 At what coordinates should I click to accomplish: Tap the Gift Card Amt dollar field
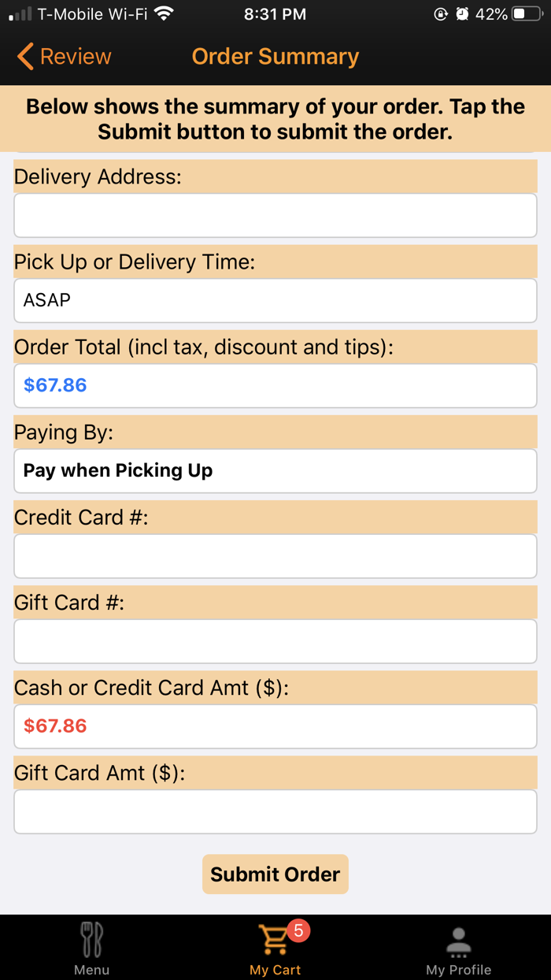click(275, 811)
